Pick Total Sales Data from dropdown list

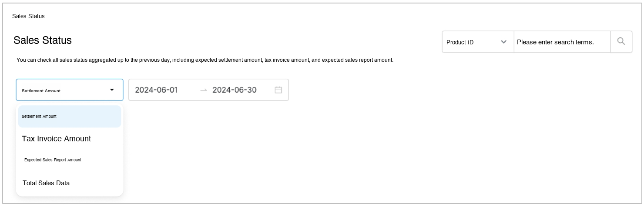pos(46,183)
